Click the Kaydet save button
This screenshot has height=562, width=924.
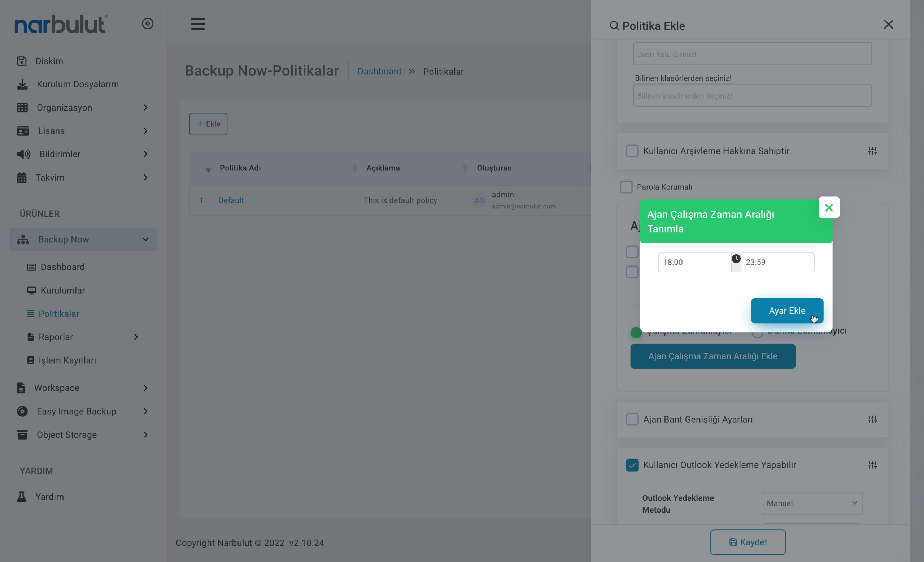748,542
